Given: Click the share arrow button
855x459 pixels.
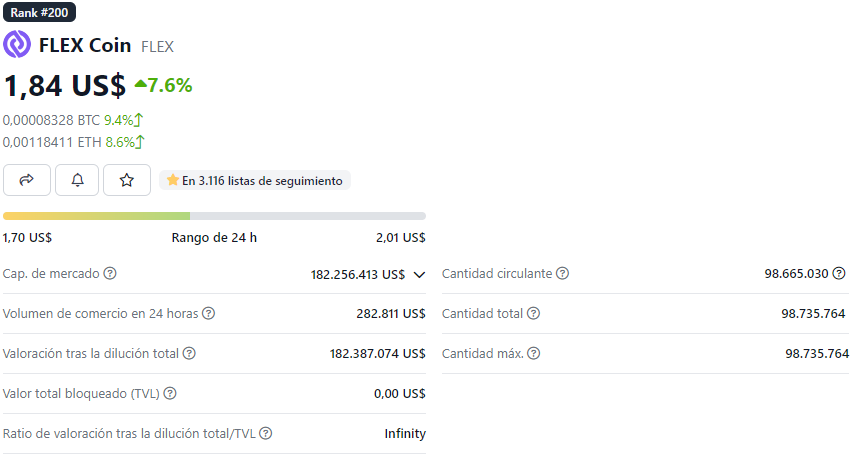Looking at the screenshot, I should click(x=27, y=180).
